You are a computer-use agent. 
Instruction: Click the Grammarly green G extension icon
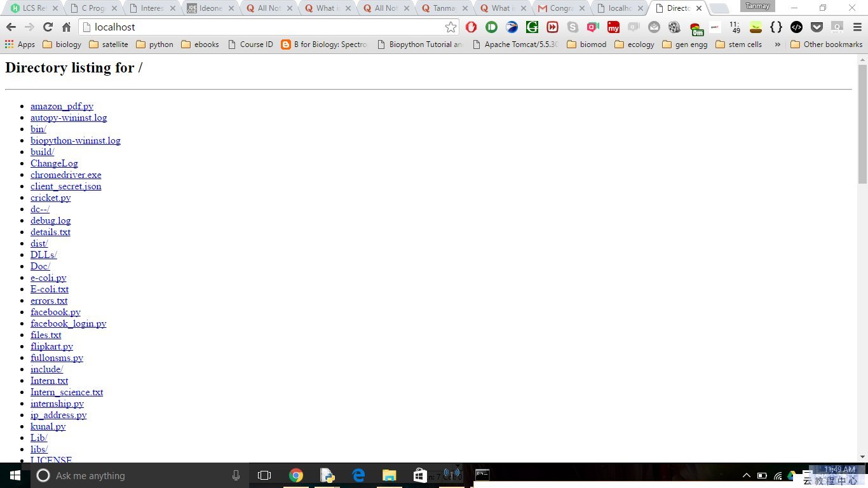tap(532, 27)
